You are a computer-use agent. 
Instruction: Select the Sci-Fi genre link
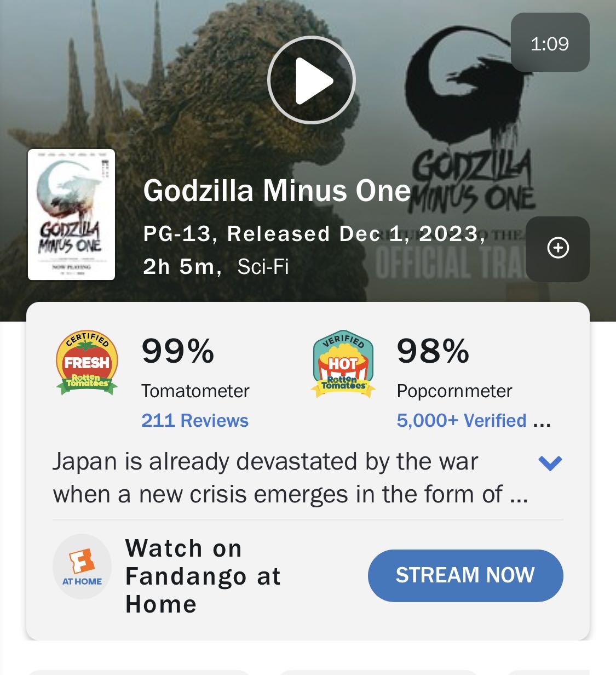click(x=263, y=267)
